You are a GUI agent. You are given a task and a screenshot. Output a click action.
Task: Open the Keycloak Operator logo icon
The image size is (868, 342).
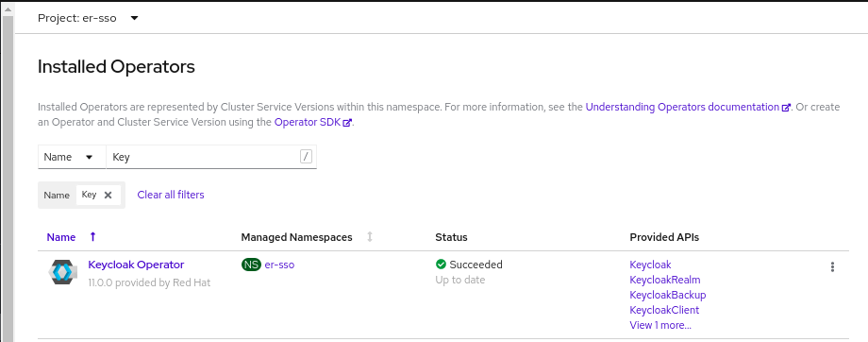(61, 271)
